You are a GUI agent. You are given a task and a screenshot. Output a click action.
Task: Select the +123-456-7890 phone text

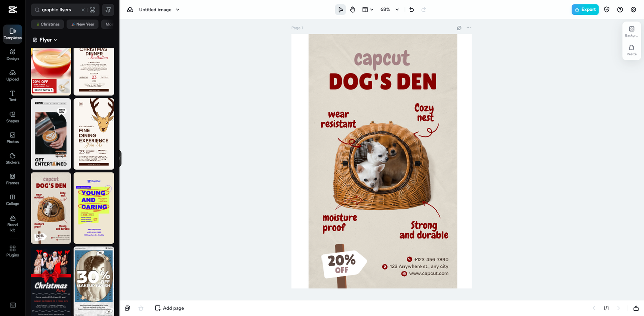pos(431,260)
